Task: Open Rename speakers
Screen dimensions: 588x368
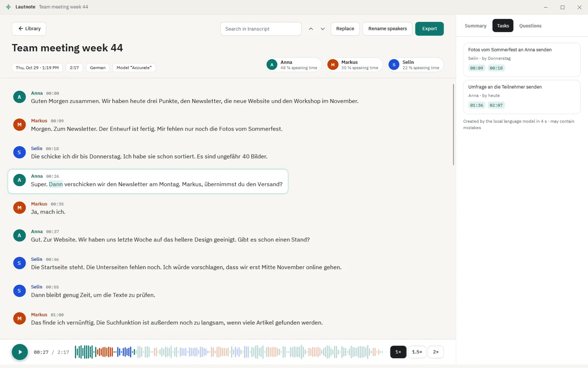Action: tap(388, 29)
